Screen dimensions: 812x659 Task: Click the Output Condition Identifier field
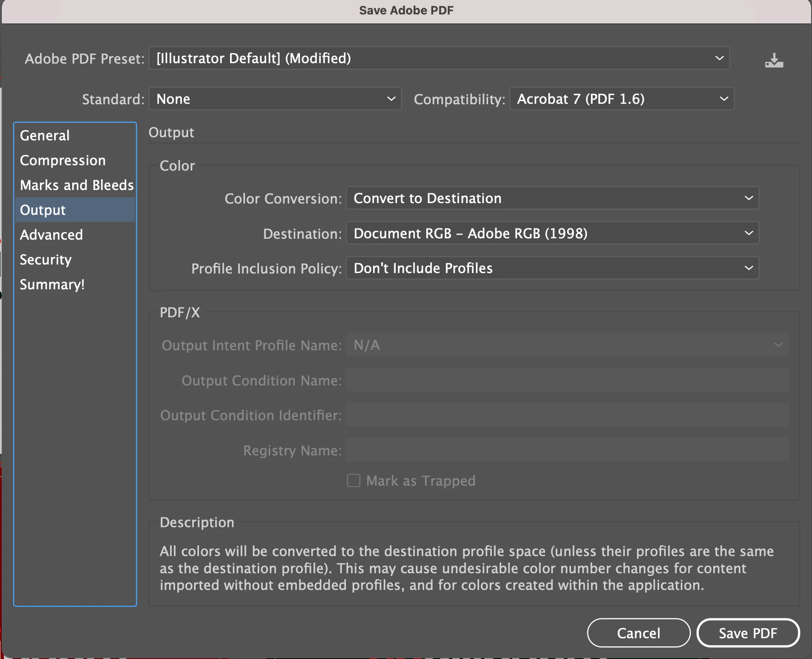[567, 415]
